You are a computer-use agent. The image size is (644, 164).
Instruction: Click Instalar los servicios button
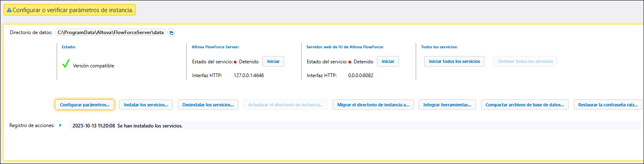click(x=146, y=105)
